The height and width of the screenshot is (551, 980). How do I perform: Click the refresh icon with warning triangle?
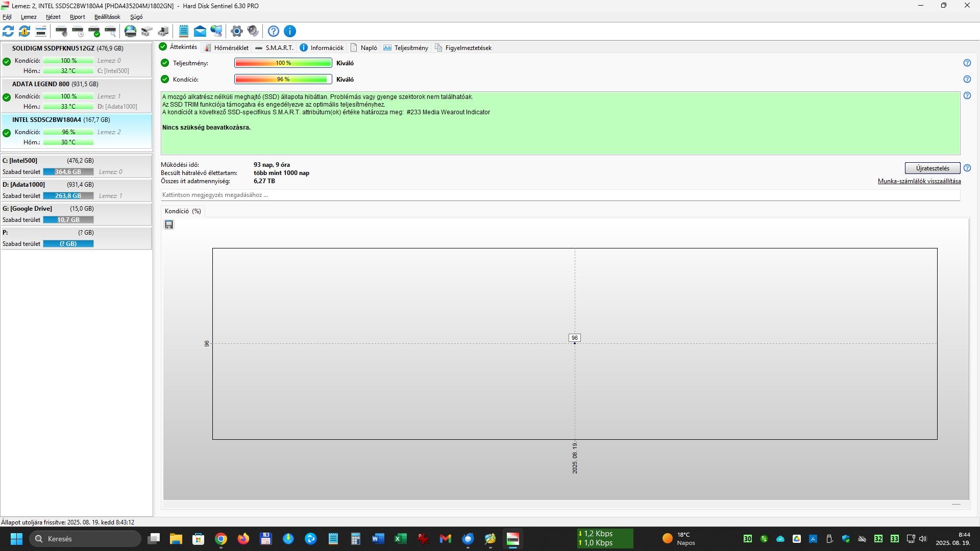tap(24, 31)
